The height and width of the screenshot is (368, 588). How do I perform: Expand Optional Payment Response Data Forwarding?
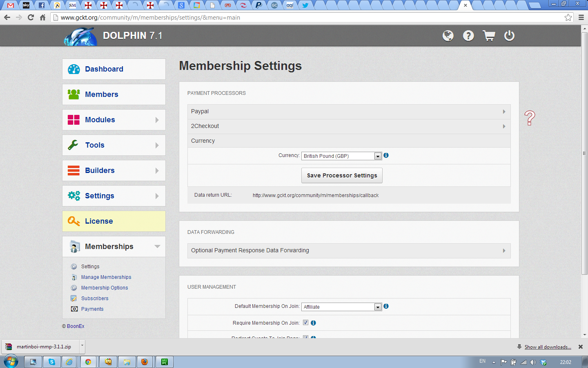tap(349, 251)
